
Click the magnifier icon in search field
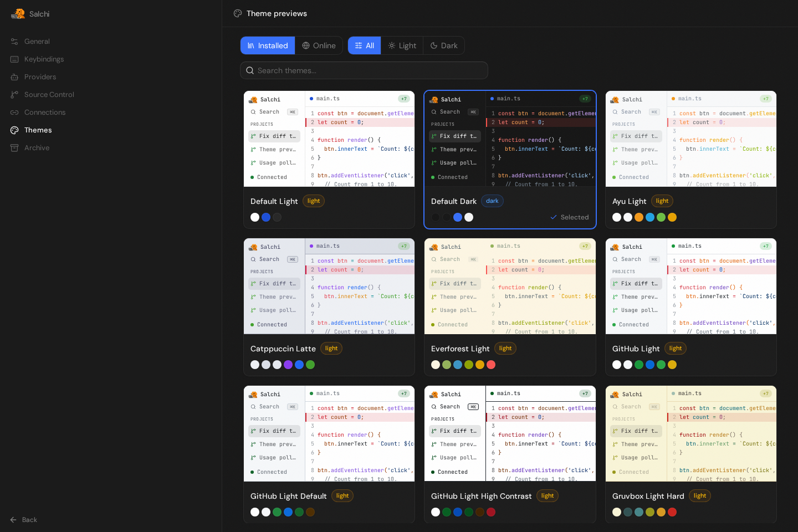pyautogui.click(x=250, y=70)
